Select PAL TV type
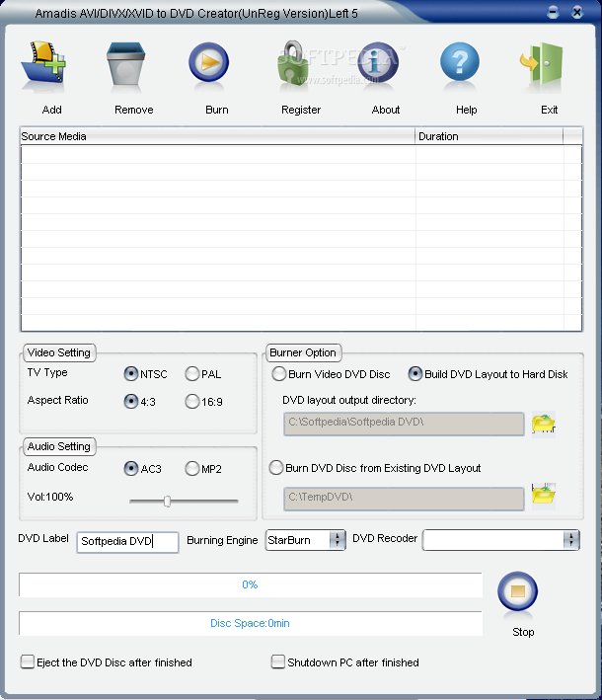The width and height of the screenshot is (602, 700). tap(191, 373)
